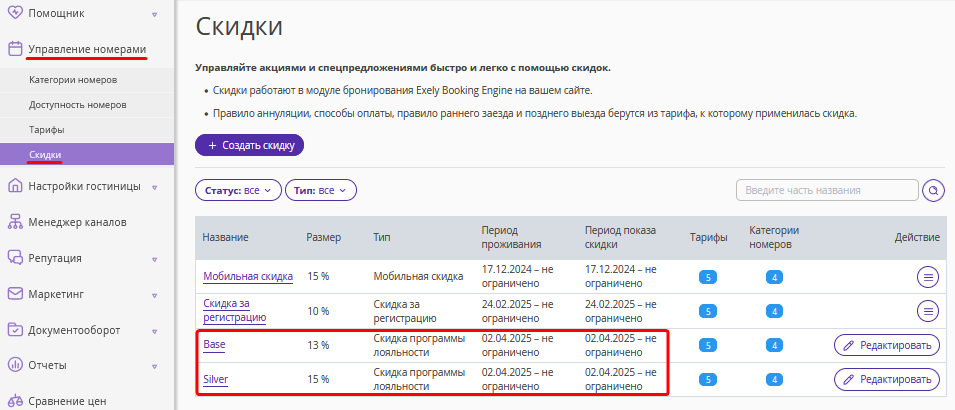Click the Тип column header
Screen dimensions: 955x410
pyautogui.click(x=382, y=238)
